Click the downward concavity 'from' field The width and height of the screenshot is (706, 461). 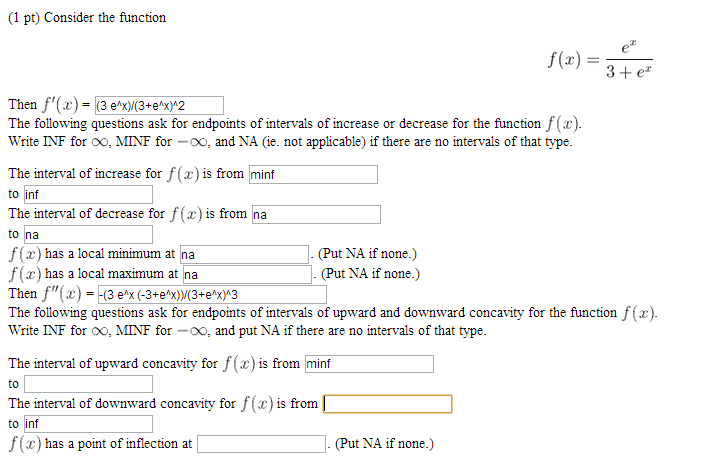click(387, 404)
